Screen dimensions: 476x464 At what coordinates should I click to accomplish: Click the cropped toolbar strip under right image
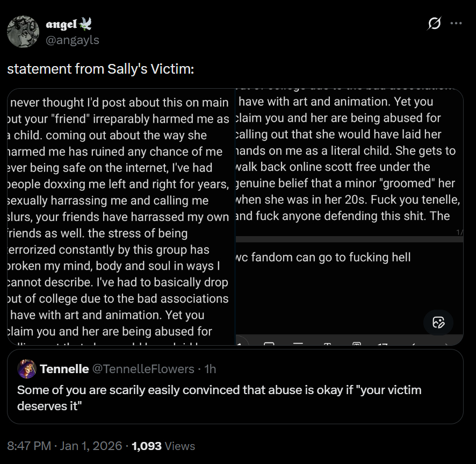pos(349,341)
